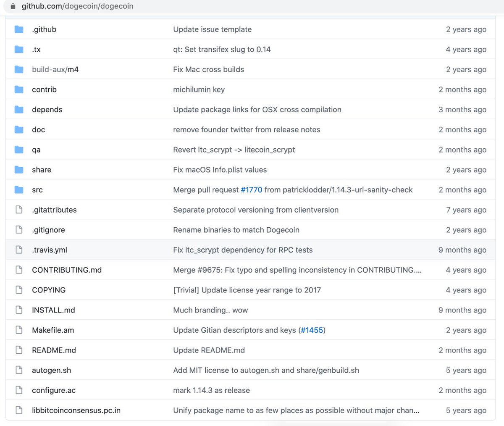
Task: Open commit 'michilumin key'
Action: point(199,89)
